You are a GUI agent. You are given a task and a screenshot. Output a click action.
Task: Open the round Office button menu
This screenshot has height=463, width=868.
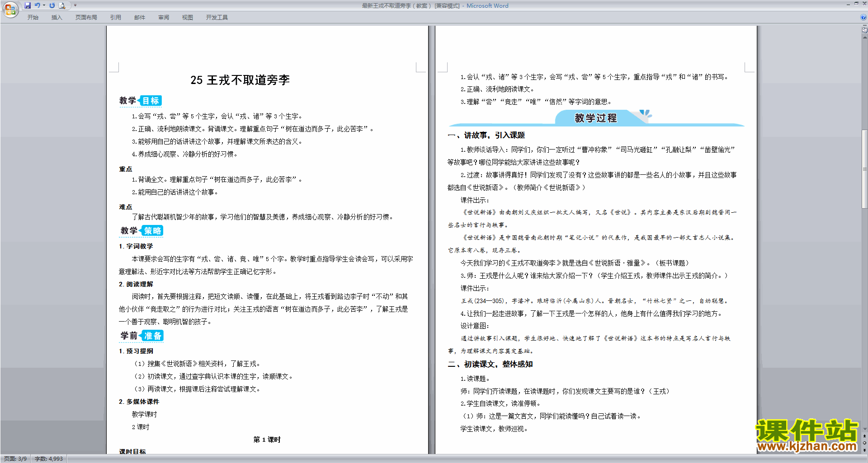tap(10, 9)
